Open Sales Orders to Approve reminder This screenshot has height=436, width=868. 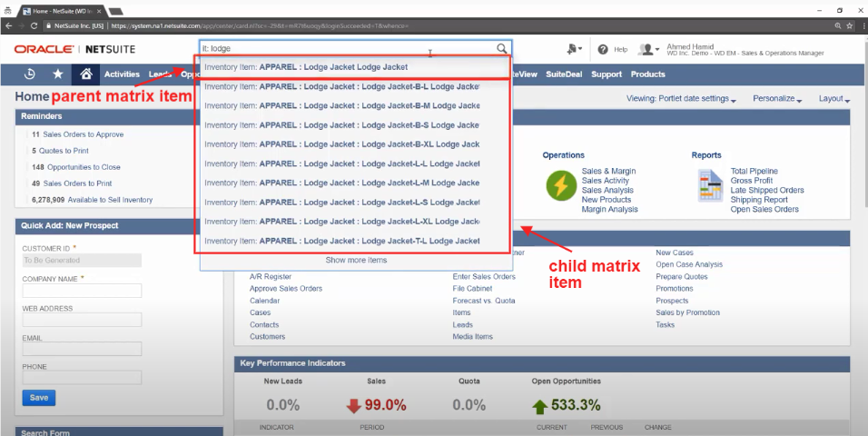[x=83, y=134]
